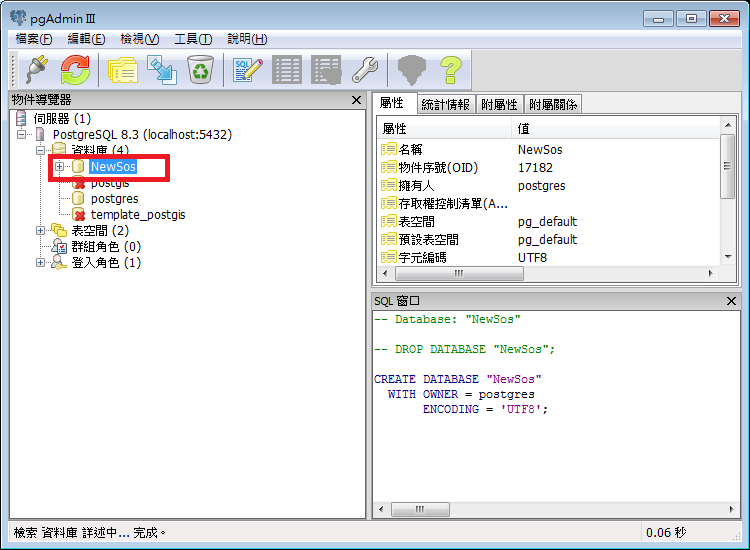Click the properties scrollbar down arrow
Image resolution: width=750 pixels, height=550 pixels.
click(728, 257)
